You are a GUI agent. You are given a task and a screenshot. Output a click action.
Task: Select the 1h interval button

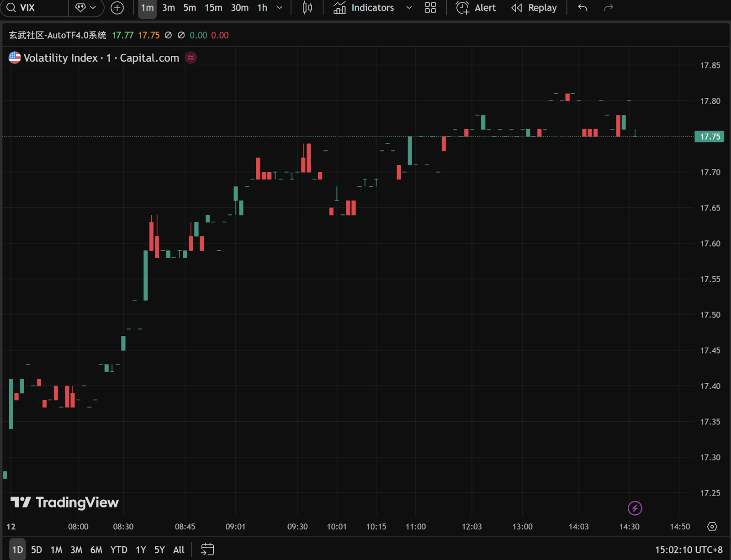click(262, 8)
